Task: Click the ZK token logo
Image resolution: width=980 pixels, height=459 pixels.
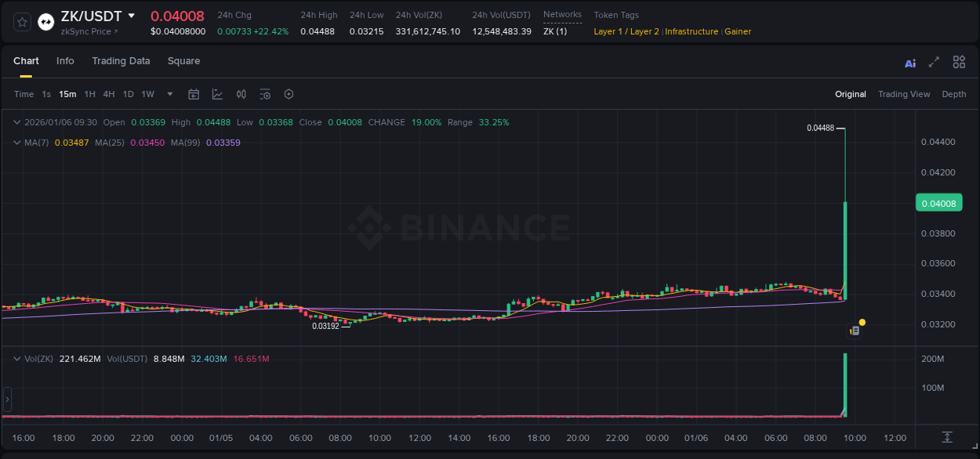Action: tap(45, 21)
